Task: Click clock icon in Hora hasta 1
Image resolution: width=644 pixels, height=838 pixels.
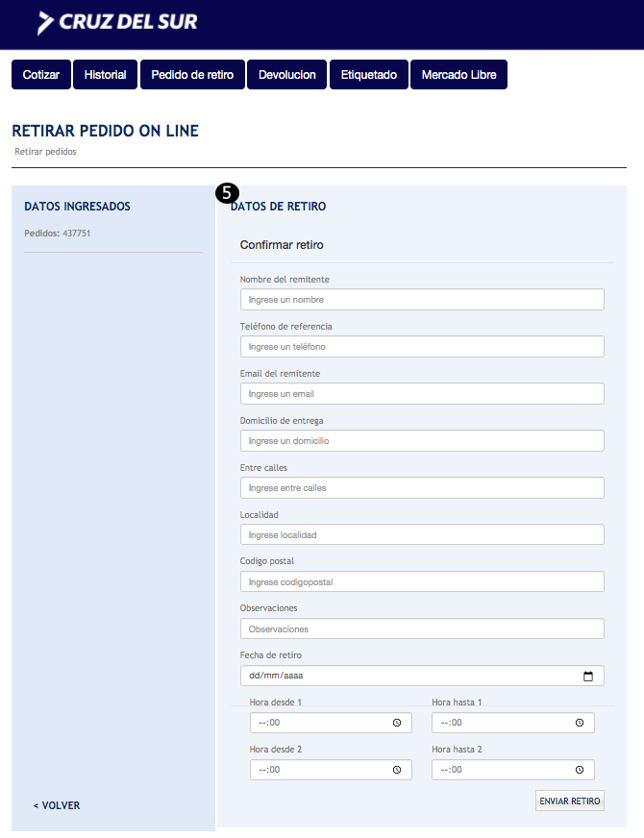Action: coord(580,723)
